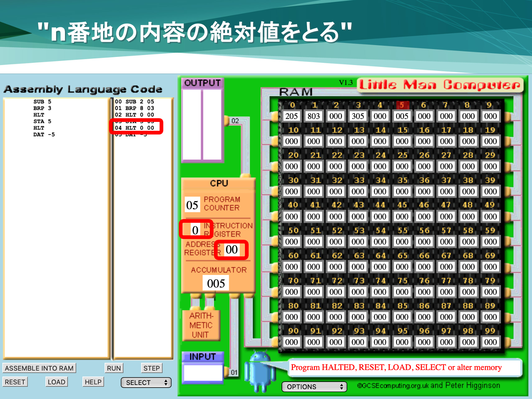Select highlighted RAM cell 5 containing 005

click(x=402, y=116)
